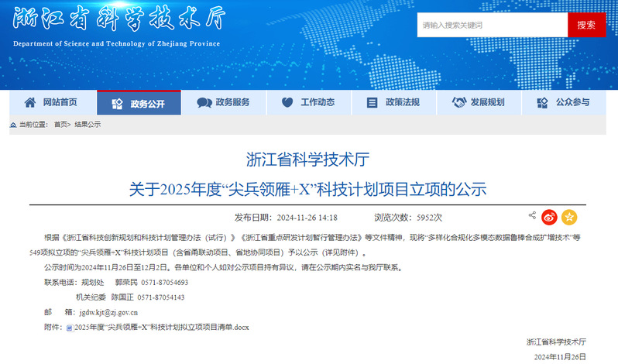Click the docx file icon beside 附件
Viewport: 618px width, 364px height.
69,328
